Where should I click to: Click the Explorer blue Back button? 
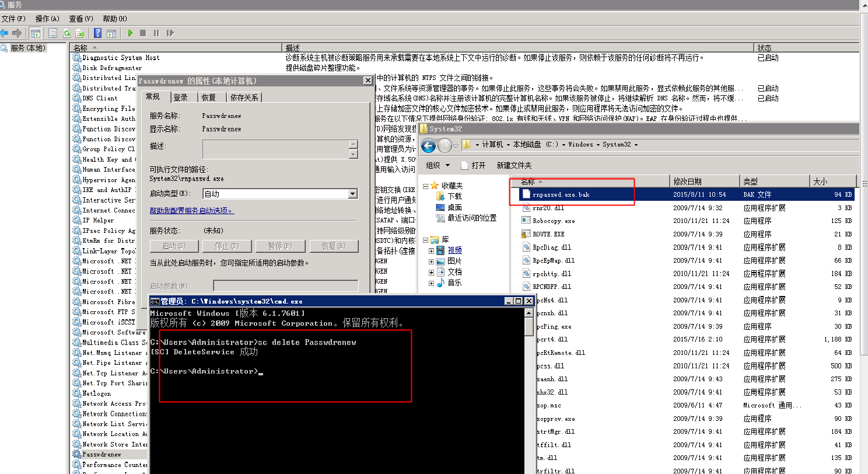point(429,145)
